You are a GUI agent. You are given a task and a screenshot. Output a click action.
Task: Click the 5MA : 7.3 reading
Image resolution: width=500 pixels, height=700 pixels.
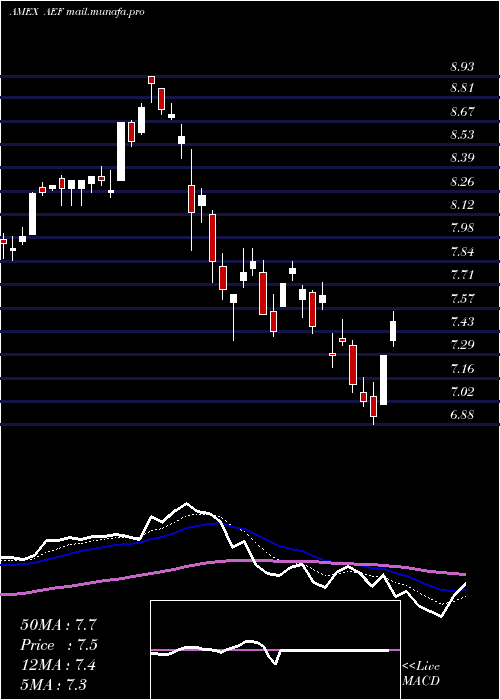[54, 684]
